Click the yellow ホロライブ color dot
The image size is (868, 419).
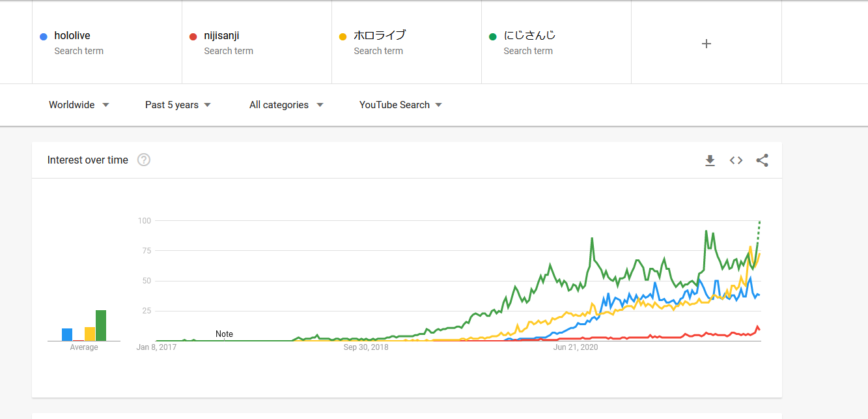coord(343,36)
